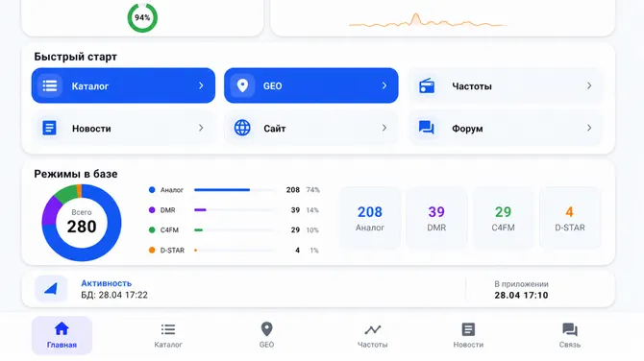Click the home icon in bottom navigation
Image resolution: width=644 pixels, height=361 pixels.
point(62,329)
